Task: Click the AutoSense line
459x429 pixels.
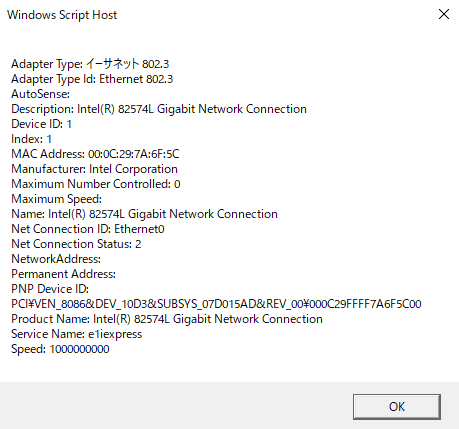Action: 40,94
